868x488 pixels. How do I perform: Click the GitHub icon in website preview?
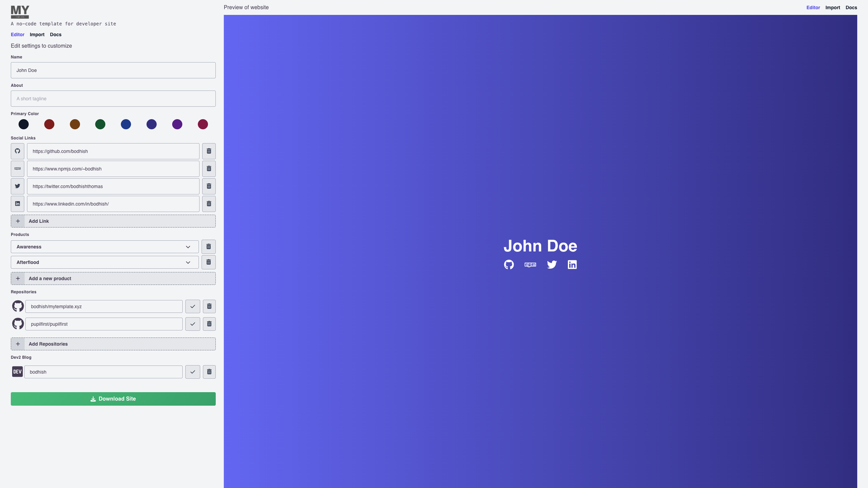click(509, 265)
